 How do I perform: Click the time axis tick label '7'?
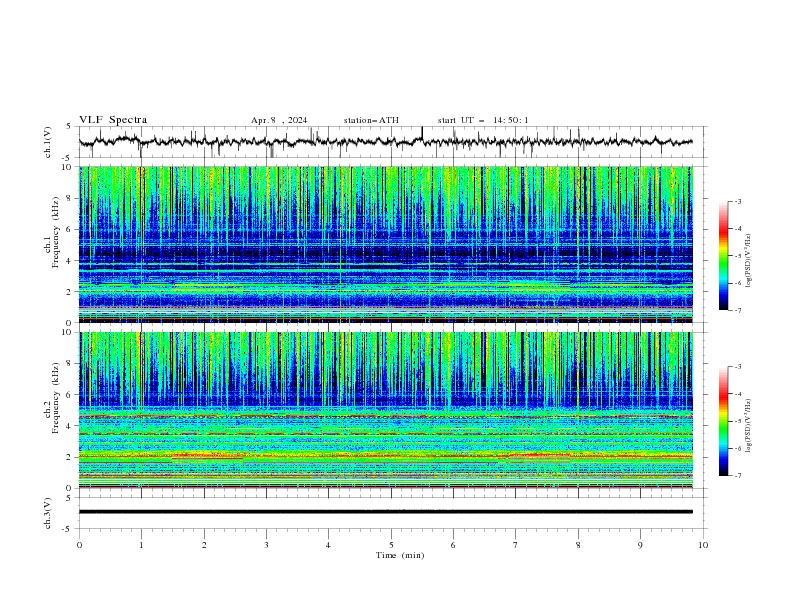coord(516,545)
